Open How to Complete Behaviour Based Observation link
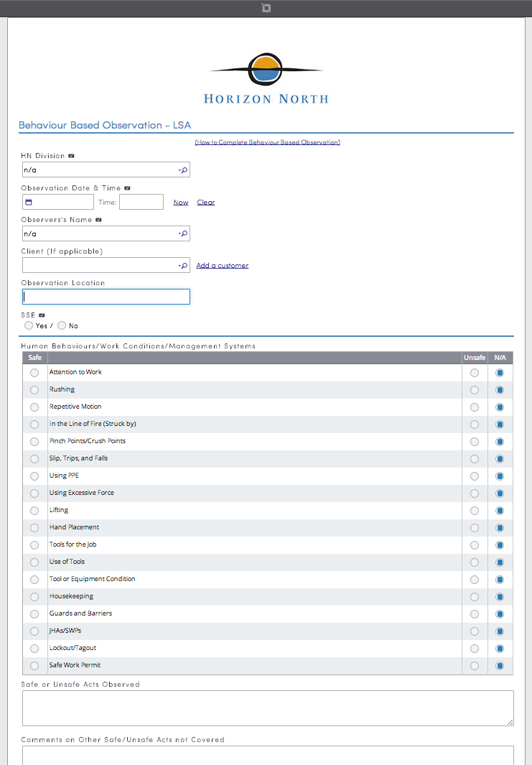The width and height of the screenshot is (532, 765). coord(267,142)
